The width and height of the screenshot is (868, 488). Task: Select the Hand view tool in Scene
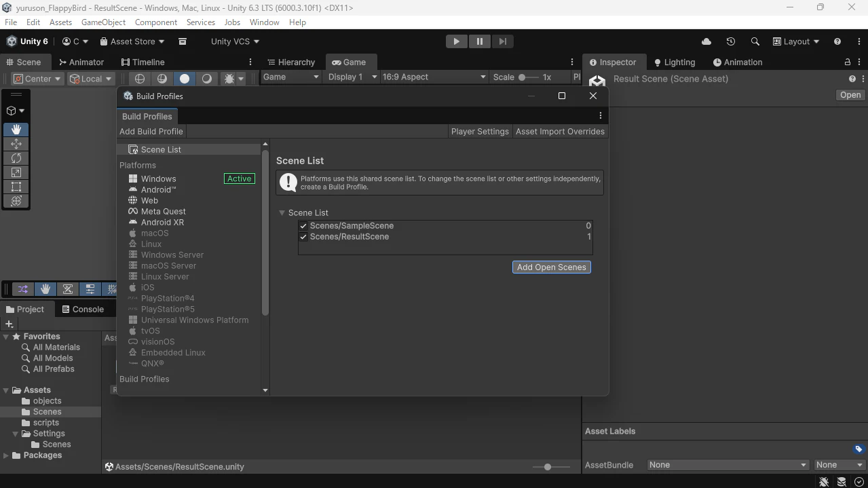pos(16,129)
